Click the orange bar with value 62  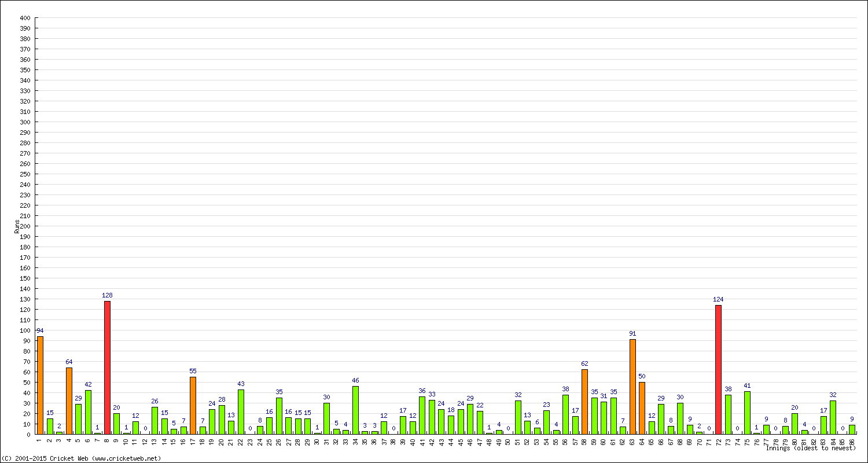585,402
